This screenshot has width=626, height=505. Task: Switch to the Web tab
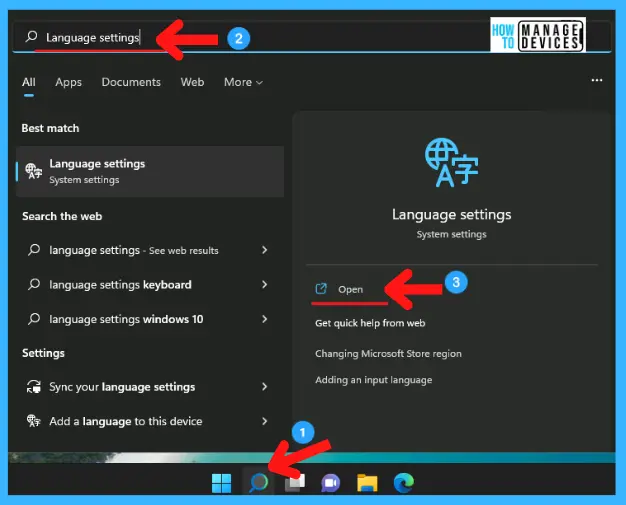click(192, 82)
